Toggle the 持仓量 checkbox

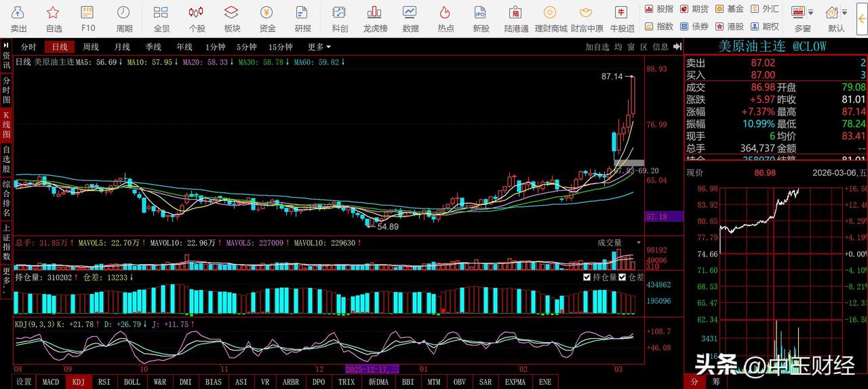click(x=587, y=277)
